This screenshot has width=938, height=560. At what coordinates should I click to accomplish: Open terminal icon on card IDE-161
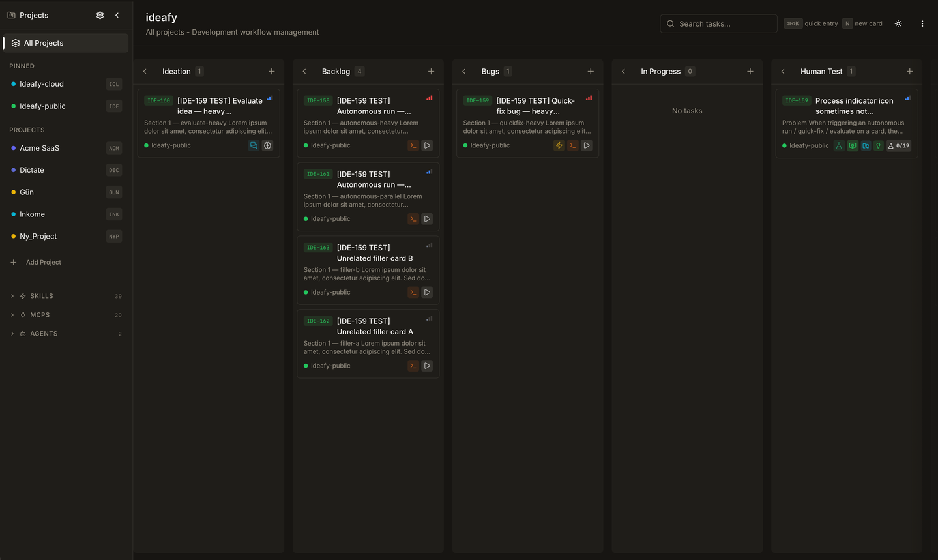click(x=413, y=219)
